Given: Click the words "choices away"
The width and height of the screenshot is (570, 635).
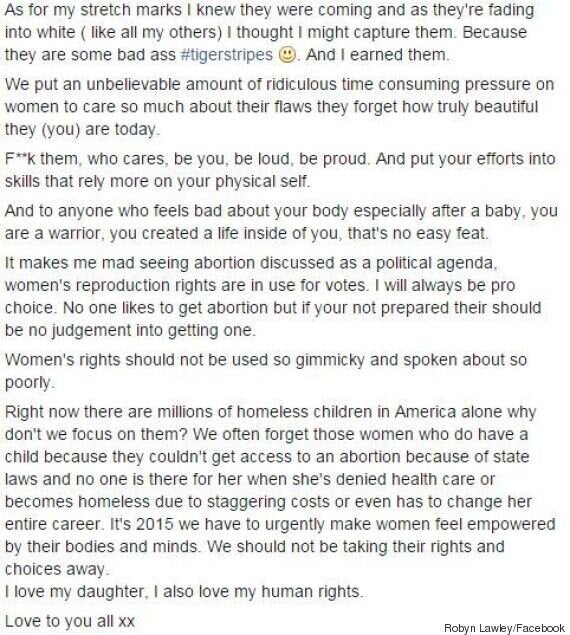Looking at the screenshot, I should (55, 569).
